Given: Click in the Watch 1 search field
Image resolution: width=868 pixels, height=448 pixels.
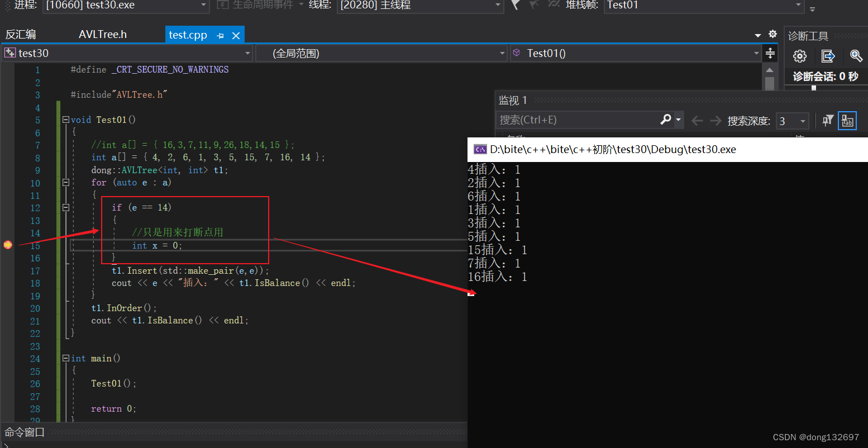Looking at the screenshot, I should 578,120.
